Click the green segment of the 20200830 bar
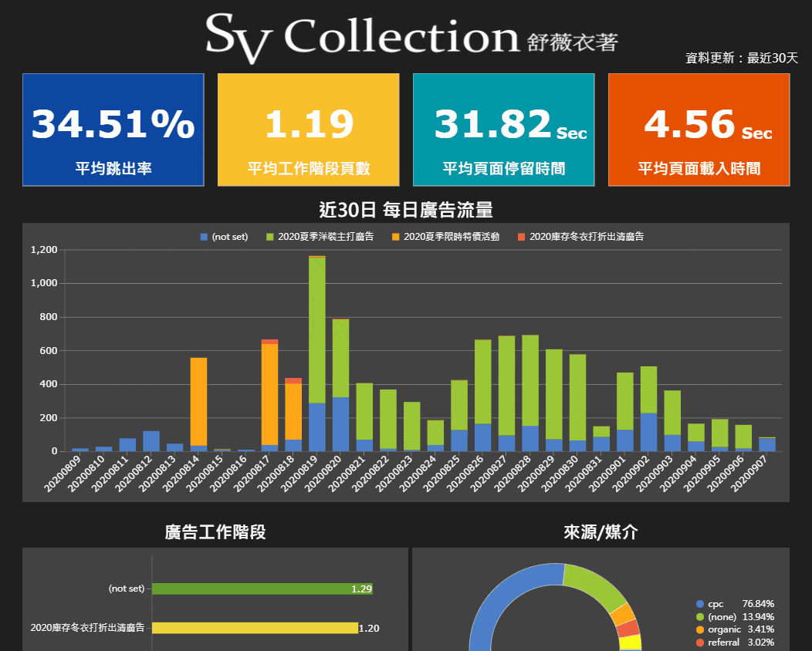Screen dimensions: 812x651 point(577,397)
